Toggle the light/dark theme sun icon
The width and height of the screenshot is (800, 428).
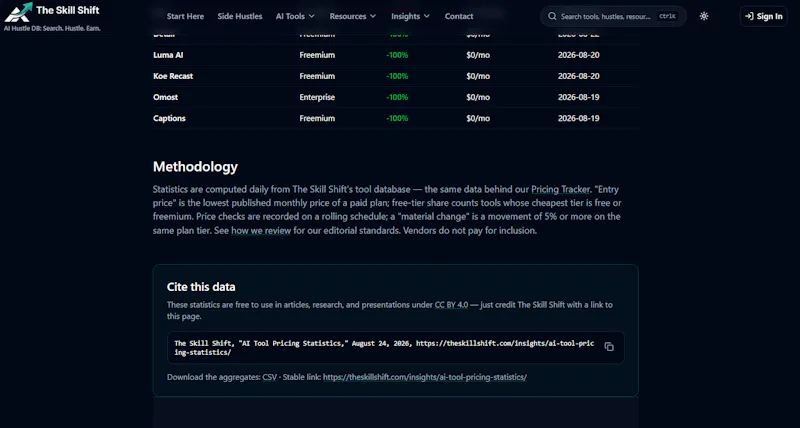pos(704,16)
